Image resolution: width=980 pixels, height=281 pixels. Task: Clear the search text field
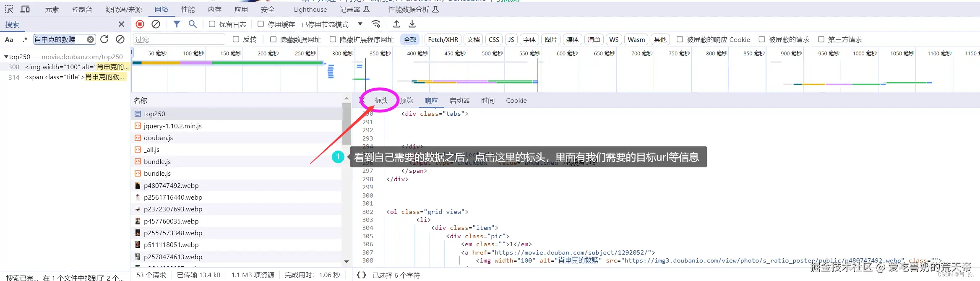[x=90, y=39]
